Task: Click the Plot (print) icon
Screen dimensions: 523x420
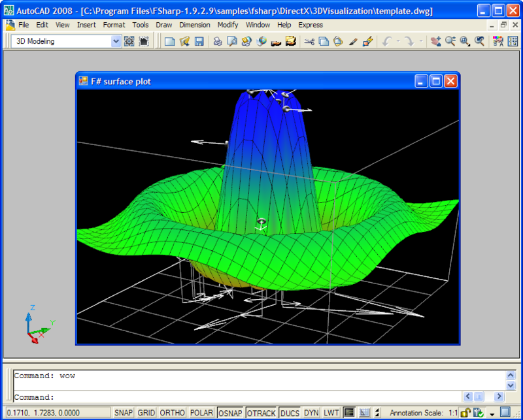Action: pyautogui.click(x=217, y=41)
